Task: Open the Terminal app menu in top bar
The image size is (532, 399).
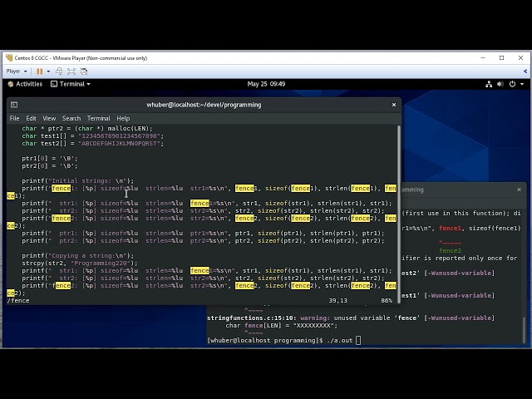Action: click(x=70, y=84)
